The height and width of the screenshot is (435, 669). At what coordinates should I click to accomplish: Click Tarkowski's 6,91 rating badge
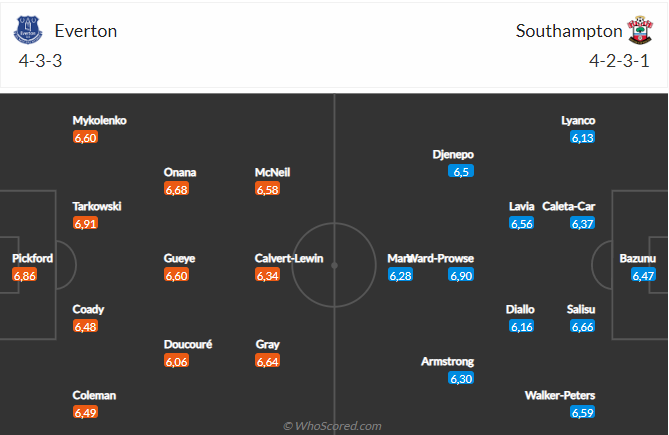(x=85, y=223)
